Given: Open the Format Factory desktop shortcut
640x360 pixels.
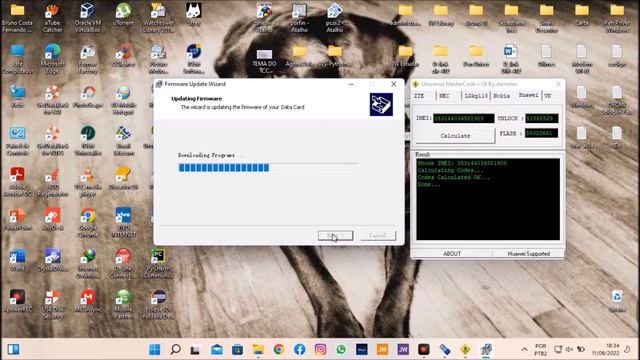Looking at the screenshot, I should (88, 59).
